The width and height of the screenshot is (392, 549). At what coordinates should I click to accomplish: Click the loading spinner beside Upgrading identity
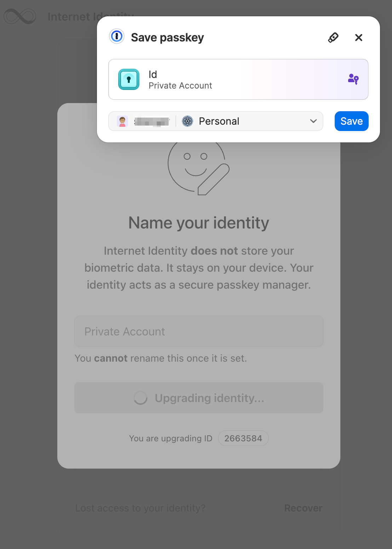(x=140, y=398)
